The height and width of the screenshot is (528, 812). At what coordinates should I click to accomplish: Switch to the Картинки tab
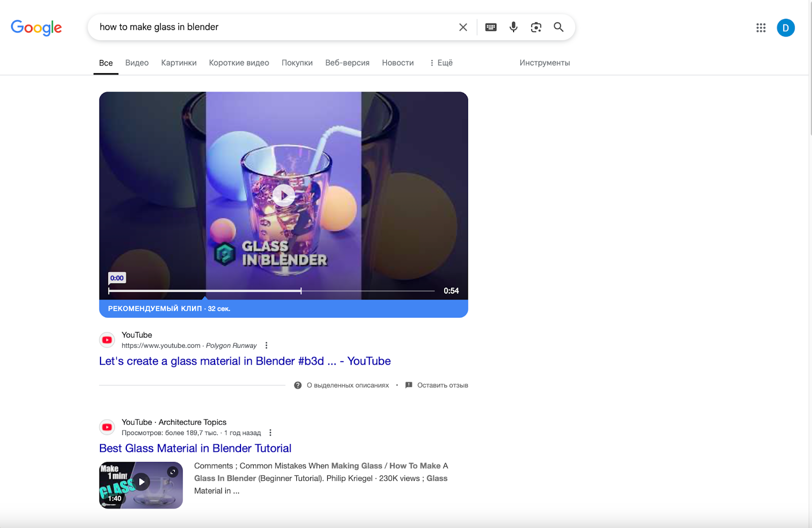pos(179,63)
